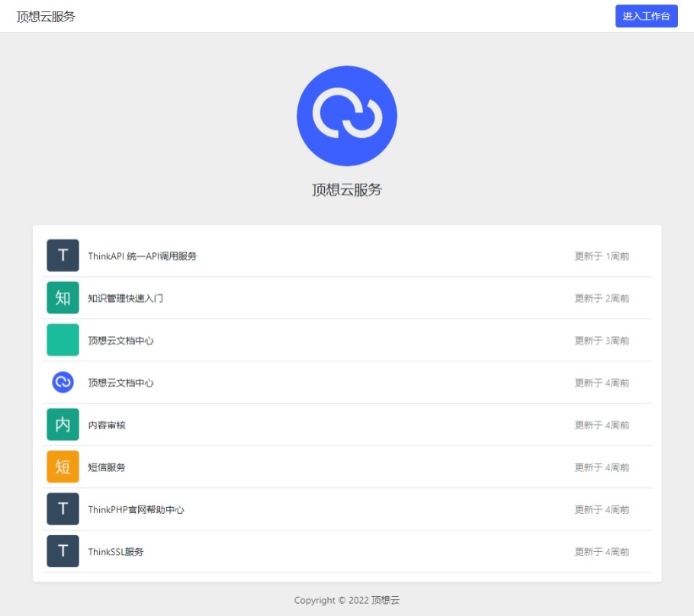The height and width of the screenshot is (616, 694).
Task: Click the ThinkPHP help center 'T' icon
Action: coord(62,509)
